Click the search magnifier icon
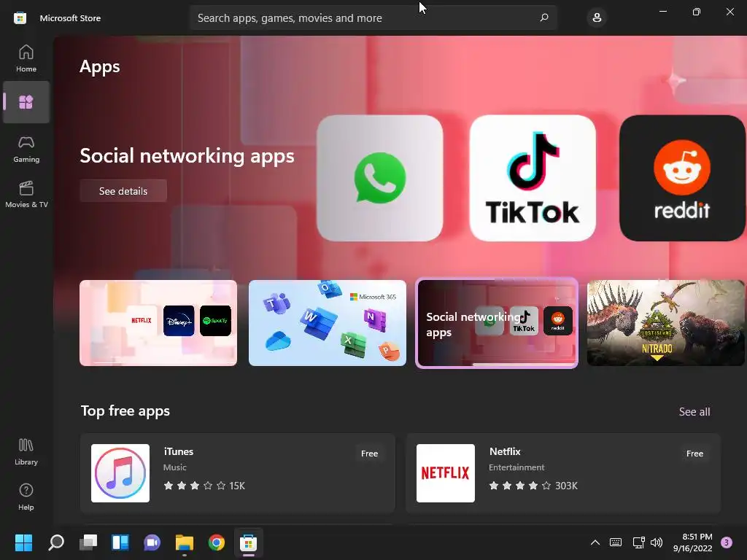 [544, 17]
